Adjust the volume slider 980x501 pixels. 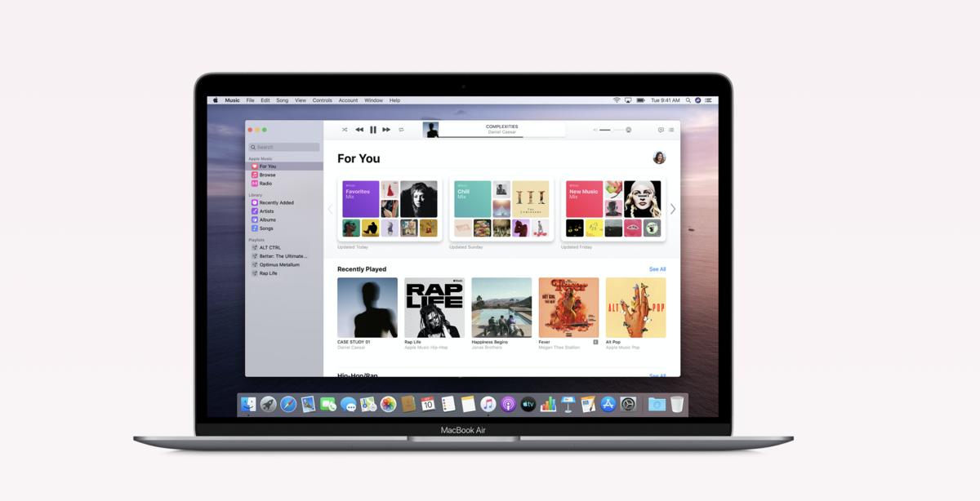pyautogui.click(x=611, y=130)
